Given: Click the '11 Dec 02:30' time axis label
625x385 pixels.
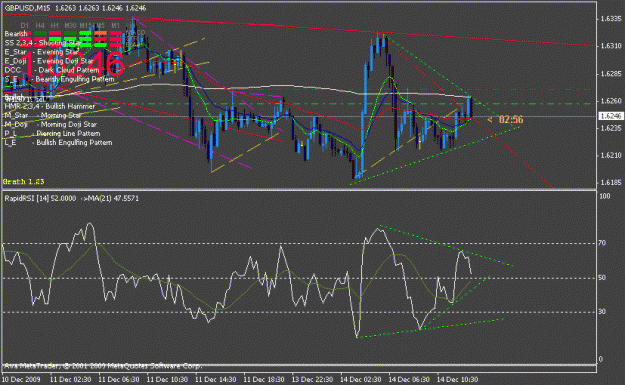Looking at the screenshot, I should tap(71, 379).
